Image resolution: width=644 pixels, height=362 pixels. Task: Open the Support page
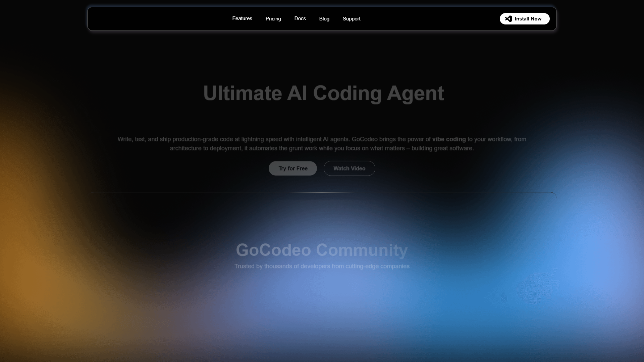352,19
